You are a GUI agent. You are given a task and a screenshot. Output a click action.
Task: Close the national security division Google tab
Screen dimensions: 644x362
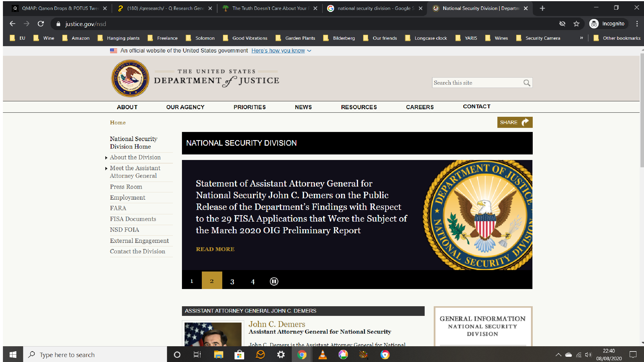point(420,8)
